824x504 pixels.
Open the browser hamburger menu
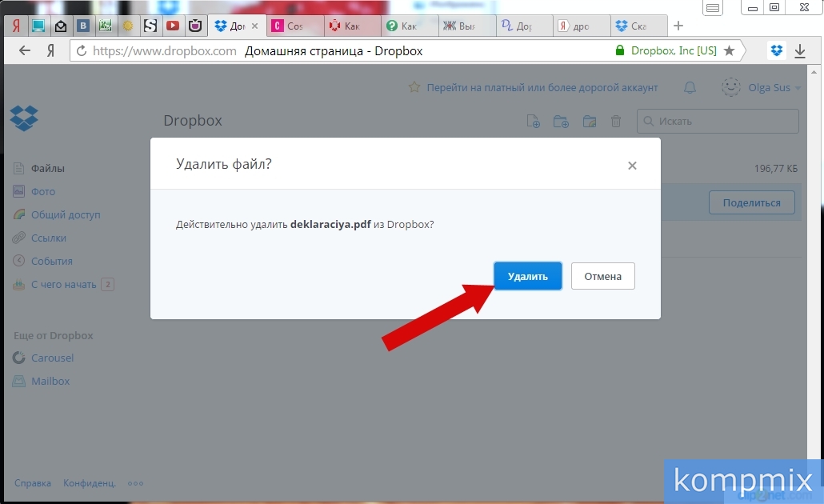tap(713, 7)
